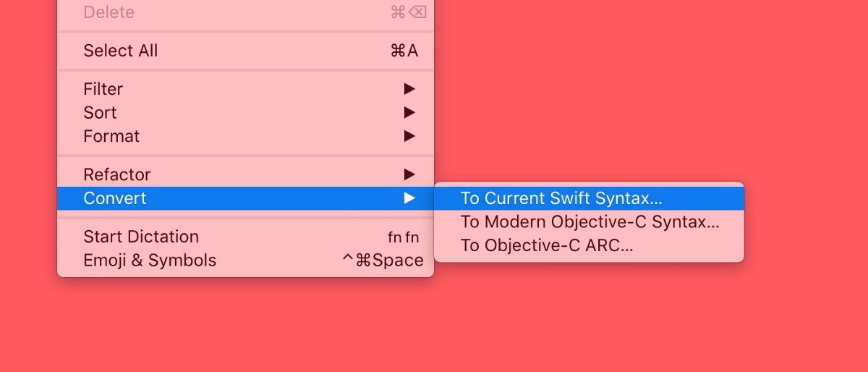Screen dimensions: 868x372
Task: Choose Select All from the menu
Action: pyautogui.click(x=121, y=51)
